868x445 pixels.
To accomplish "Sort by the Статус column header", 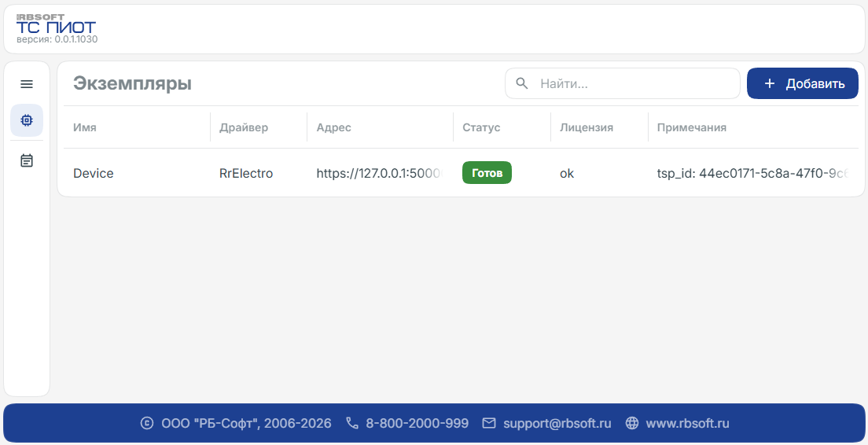I will coord(481,127).
